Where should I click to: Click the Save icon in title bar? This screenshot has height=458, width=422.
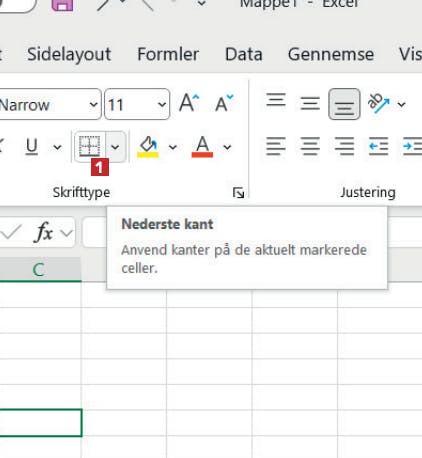pos(62,5)
